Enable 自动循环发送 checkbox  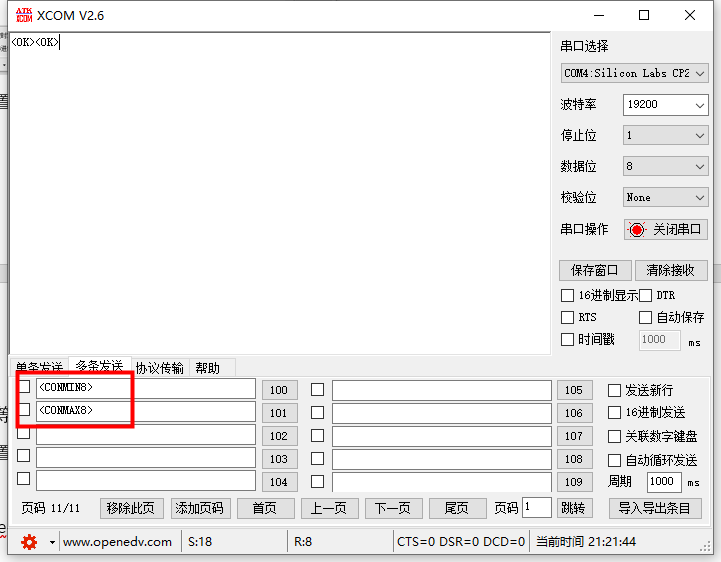pos(614,460)
